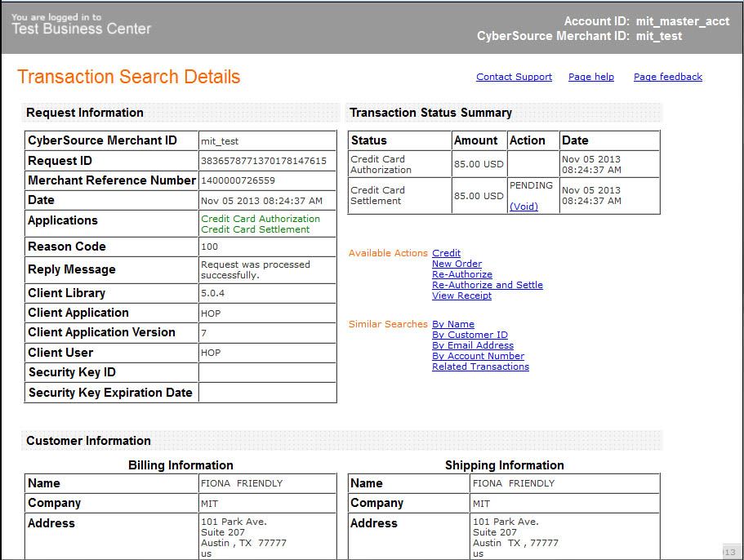Open View Receipt
Screen dimensions: 744x560
click(461, 296)
